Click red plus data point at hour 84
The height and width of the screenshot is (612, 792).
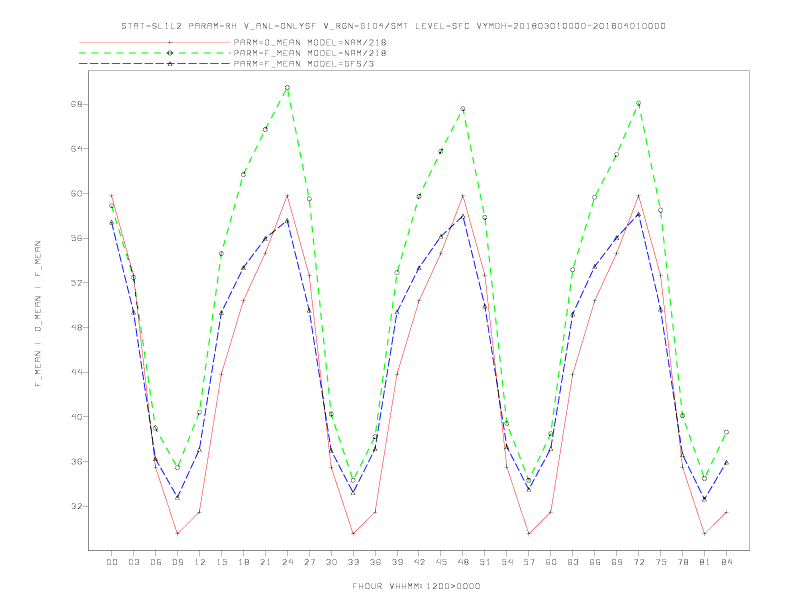[x=726, y=513]
